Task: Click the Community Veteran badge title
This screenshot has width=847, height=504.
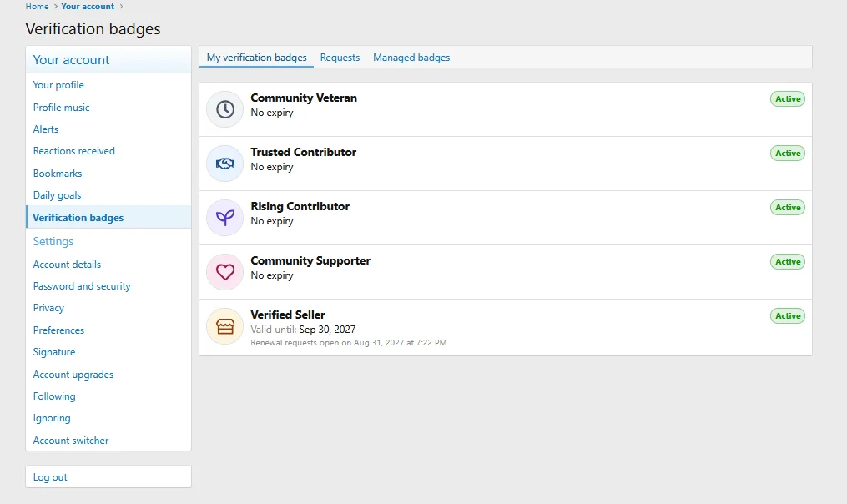Action: [x=304, y=98]
